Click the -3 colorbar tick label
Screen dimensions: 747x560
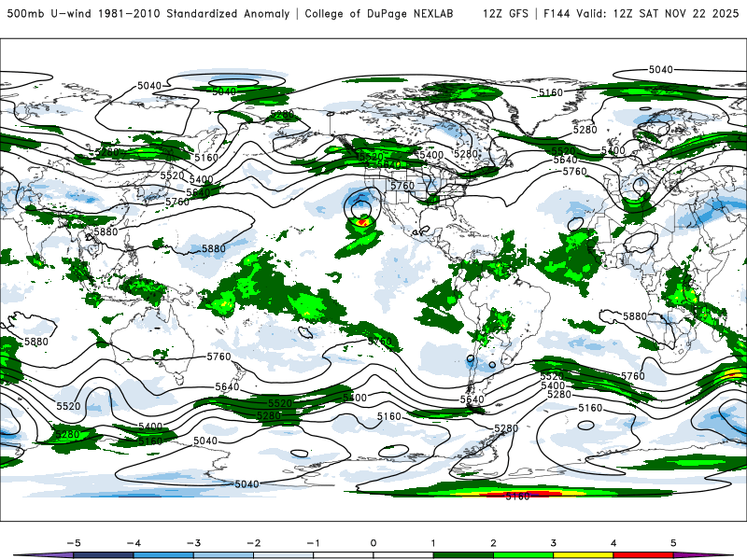click(x=193, y=543)
